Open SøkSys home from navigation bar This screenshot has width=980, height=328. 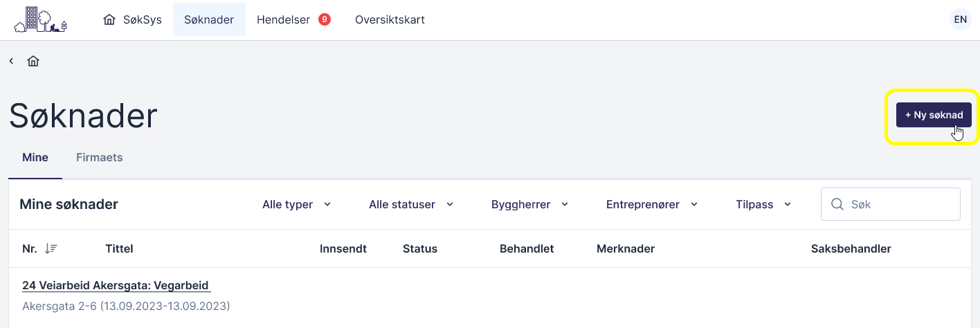[x=132, y=19]
